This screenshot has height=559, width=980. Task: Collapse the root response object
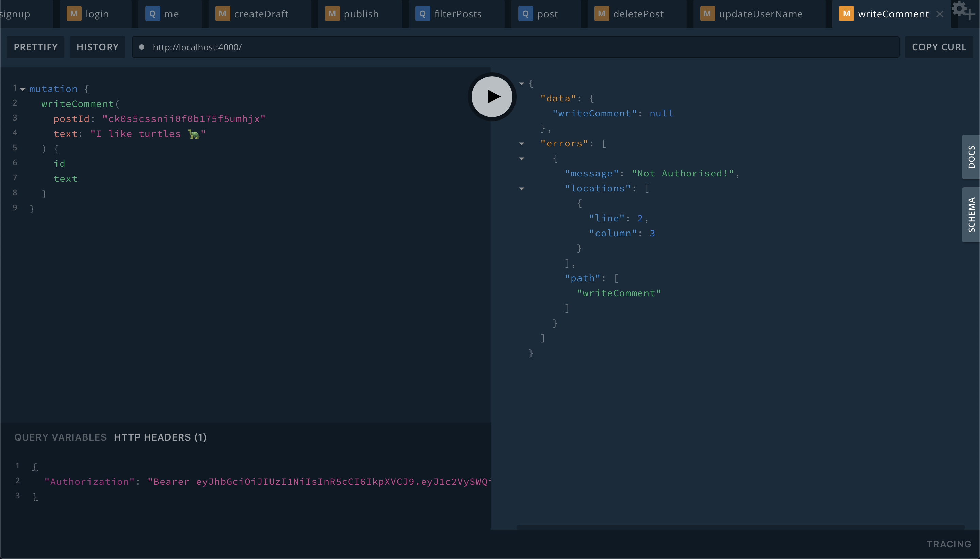click(x=521, y=84)
